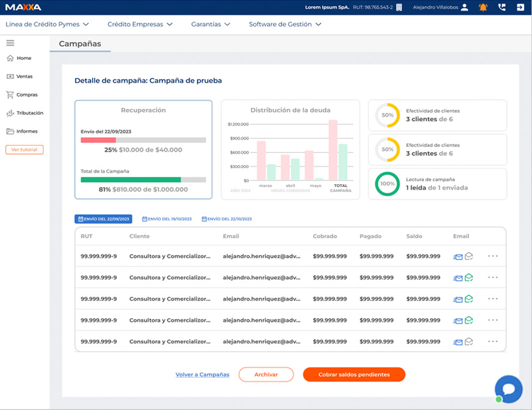532x410 pixels.
Task: Open the company building icon next to RUT
Action: click(x=399, y=7)
